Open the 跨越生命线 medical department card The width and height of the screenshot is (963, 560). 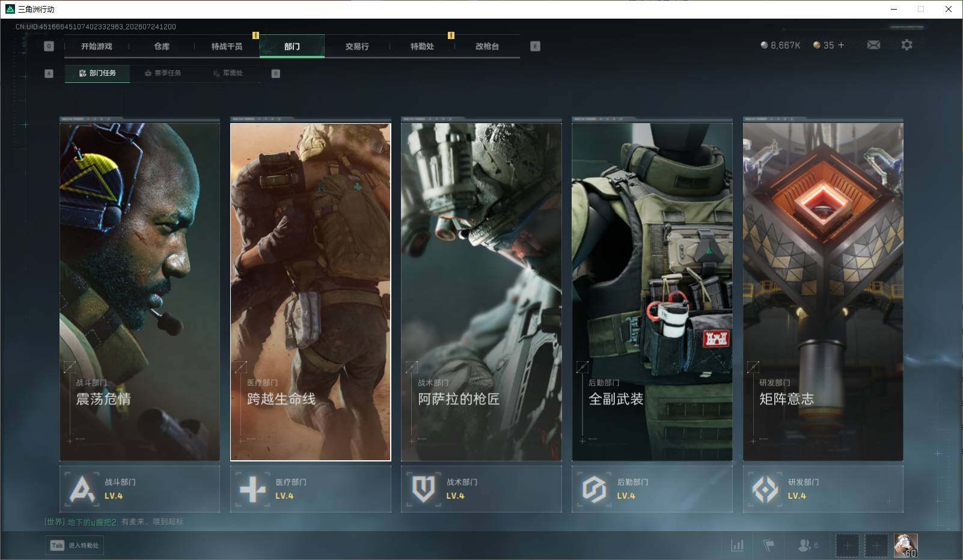[x=310, y=292]
